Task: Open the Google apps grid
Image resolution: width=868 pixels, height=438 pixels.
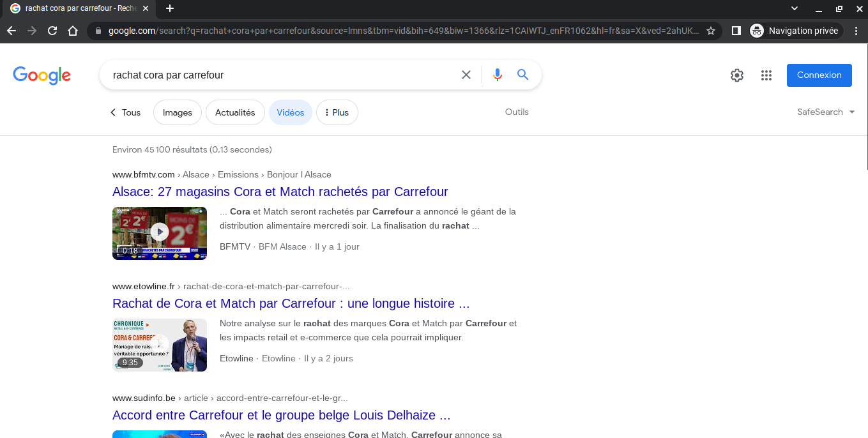Action: tap(766, 75)
